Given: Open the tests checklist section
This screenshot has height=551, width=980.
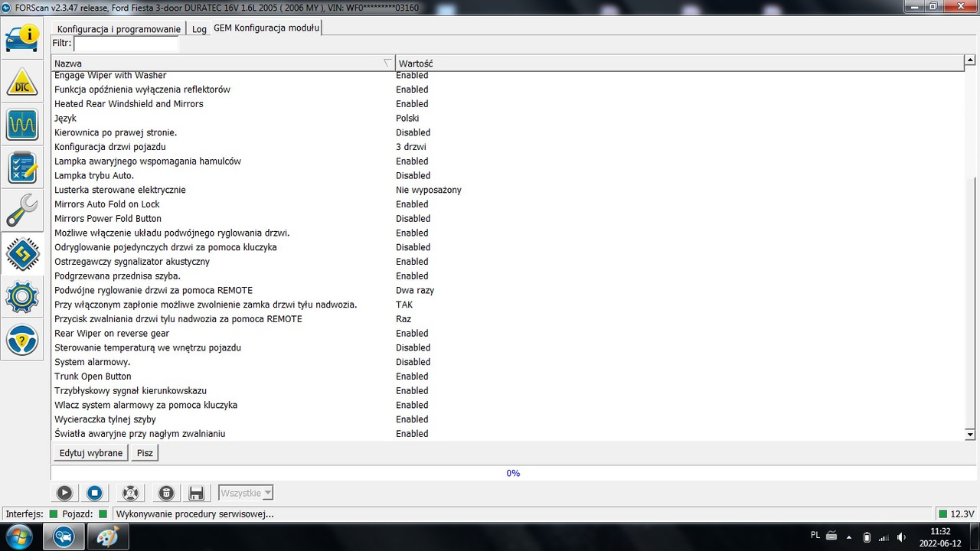Looking at the screenshot, I should click(22, 167).
